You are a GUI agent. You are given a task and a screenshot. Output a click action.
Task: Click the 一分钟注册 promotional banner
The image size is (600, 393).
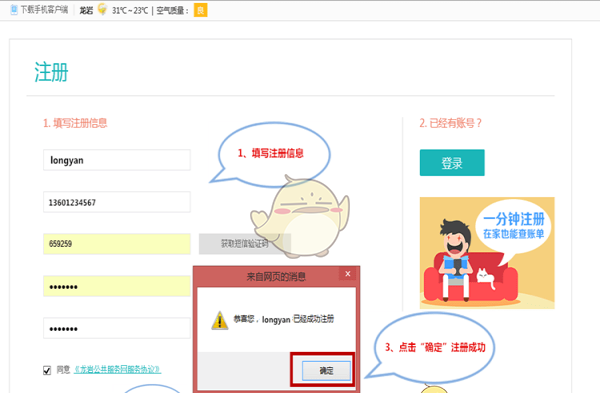coord(487,253)
